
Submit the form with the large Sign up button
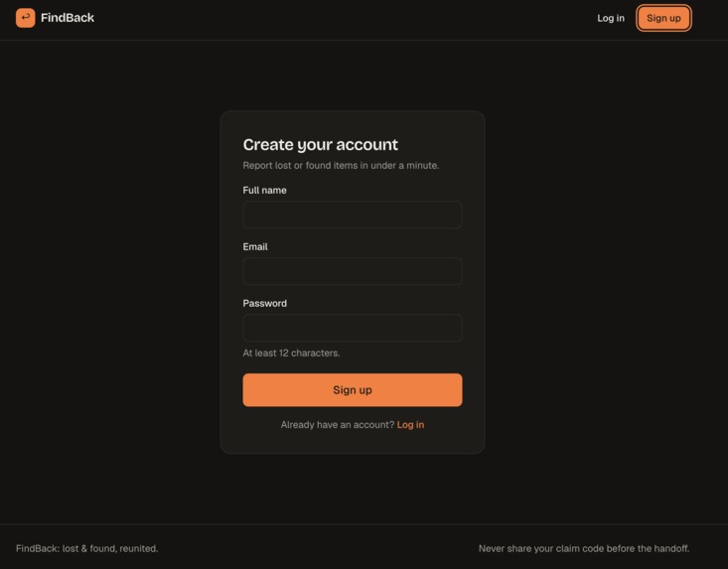353,390
